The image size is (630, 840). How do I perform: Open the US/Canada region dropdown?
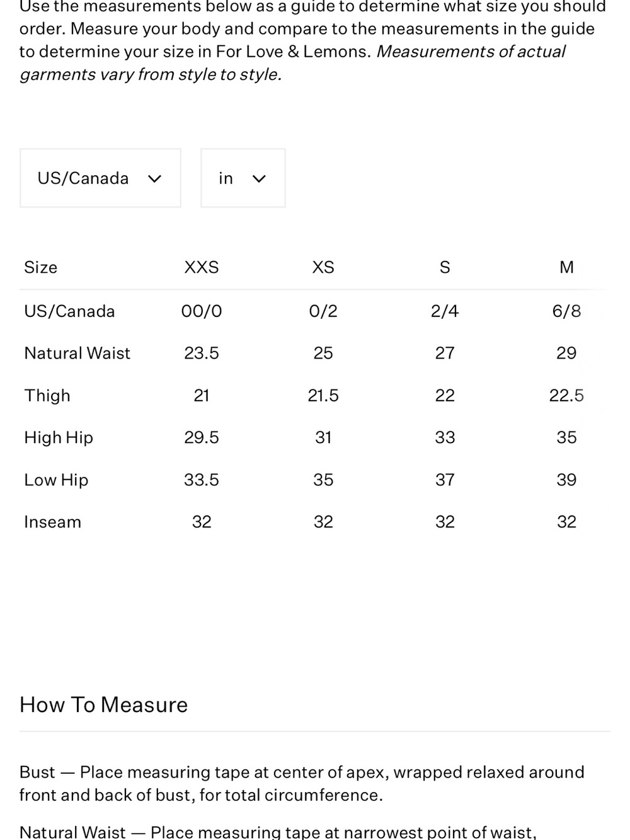[x=100, y=178]
